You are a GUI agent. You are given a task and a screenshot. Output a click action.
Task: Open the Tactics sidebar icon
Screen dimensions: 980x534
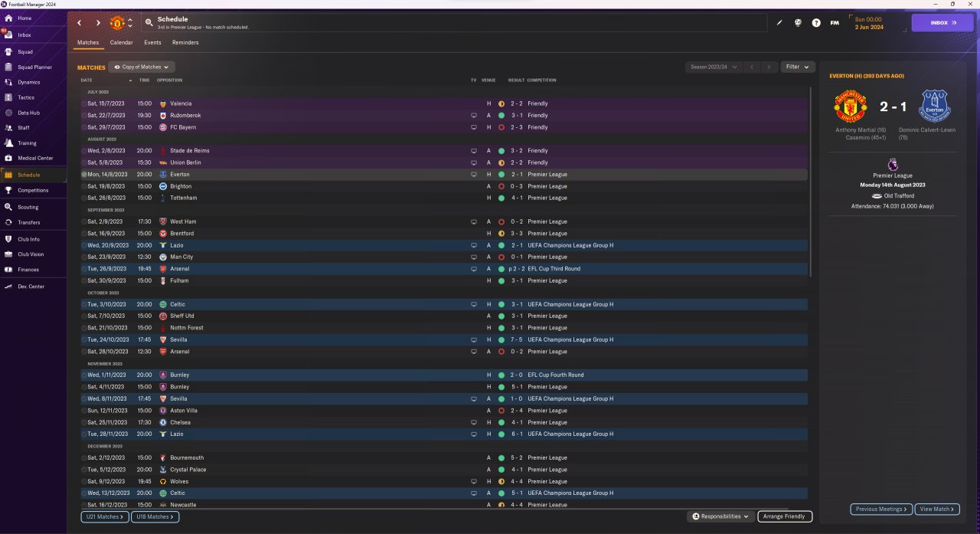click(8, 97)
